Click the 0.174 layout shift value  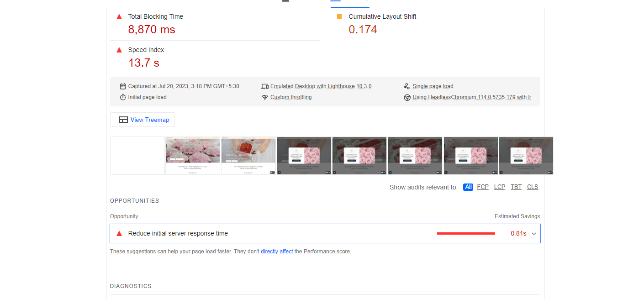(x=363, y=30)
